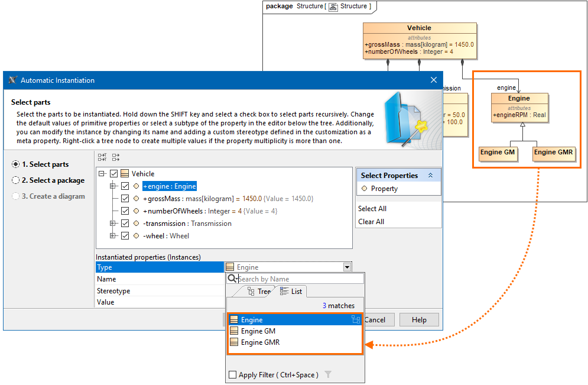Uncheck the +grossMass checkbox
The height and width of the screenshot is (385, 588).
(125, 199)
